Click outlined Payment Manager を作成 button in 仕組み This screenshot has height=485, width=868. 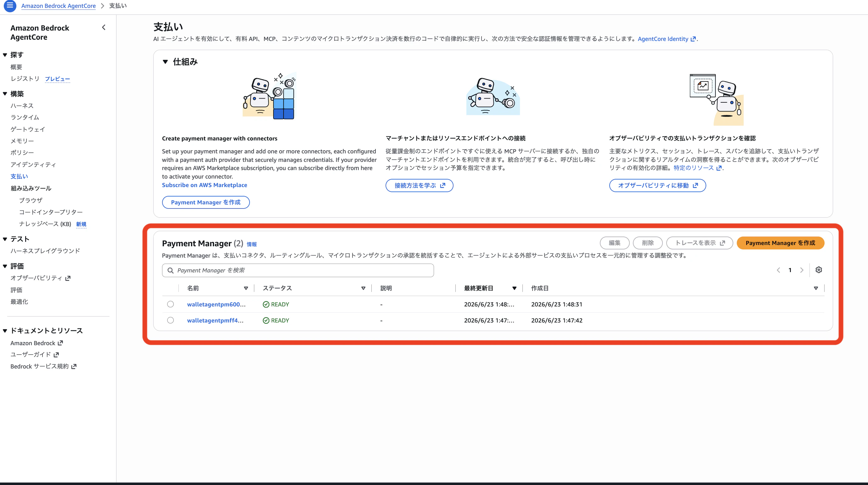click(x=206, y=203)
